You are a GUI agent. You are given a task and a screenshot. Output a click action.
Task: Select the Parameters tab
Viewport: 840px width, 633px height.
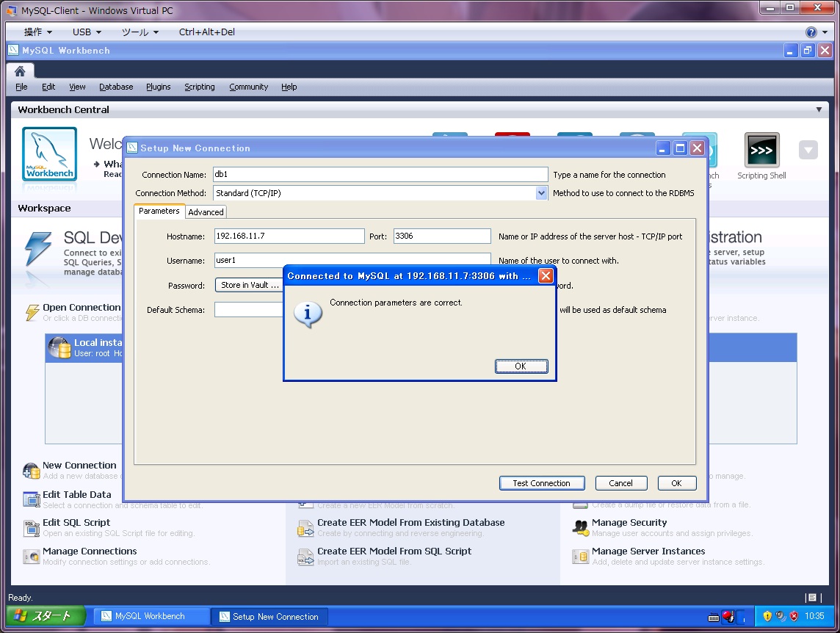click(159, 211)
